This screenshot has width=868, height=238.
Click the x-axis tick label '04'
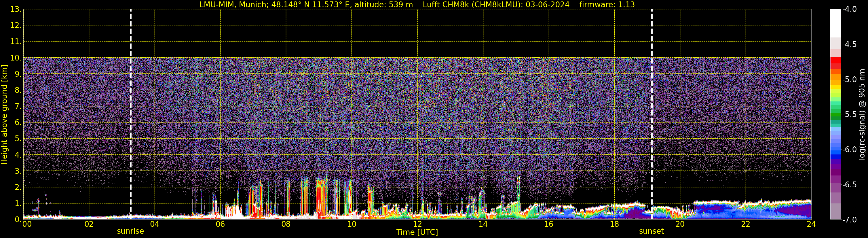[155, 224]
